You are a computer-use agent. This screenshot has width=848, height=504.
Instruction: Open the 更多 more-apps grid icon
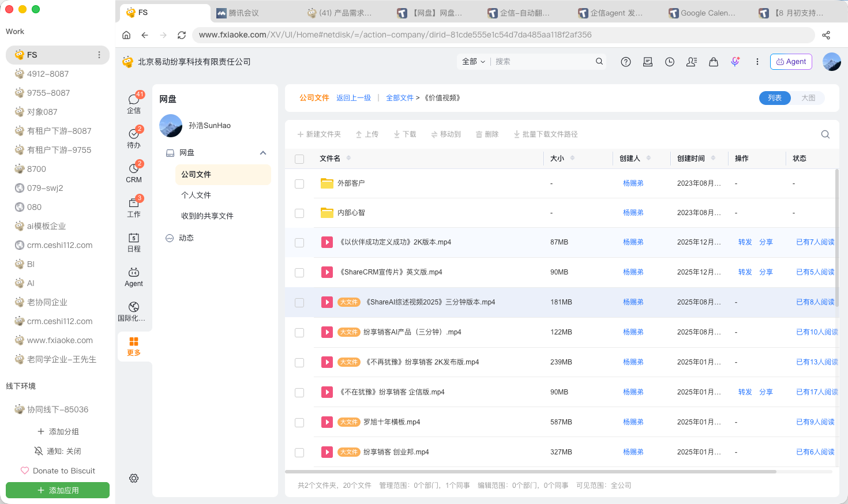click(x=134, y=346)
